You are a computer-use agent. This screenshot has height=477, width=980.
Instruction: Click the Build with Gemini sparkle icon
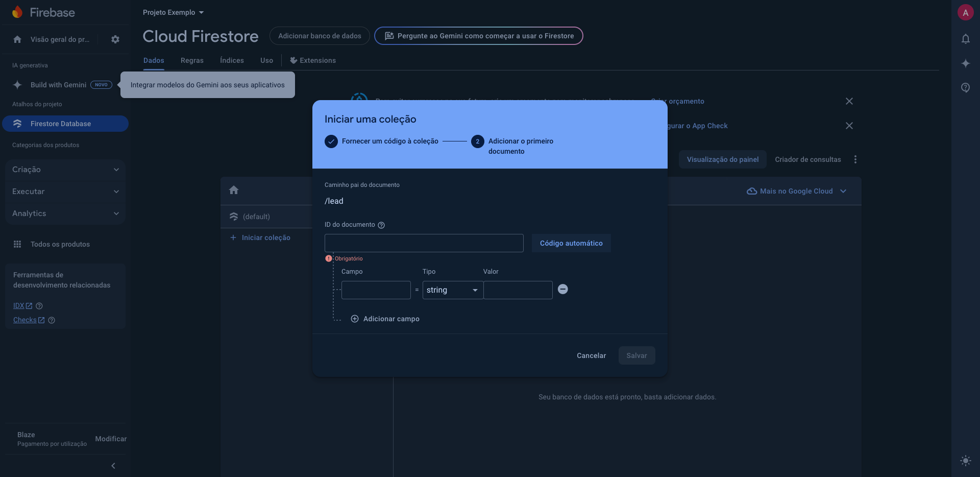17,85
